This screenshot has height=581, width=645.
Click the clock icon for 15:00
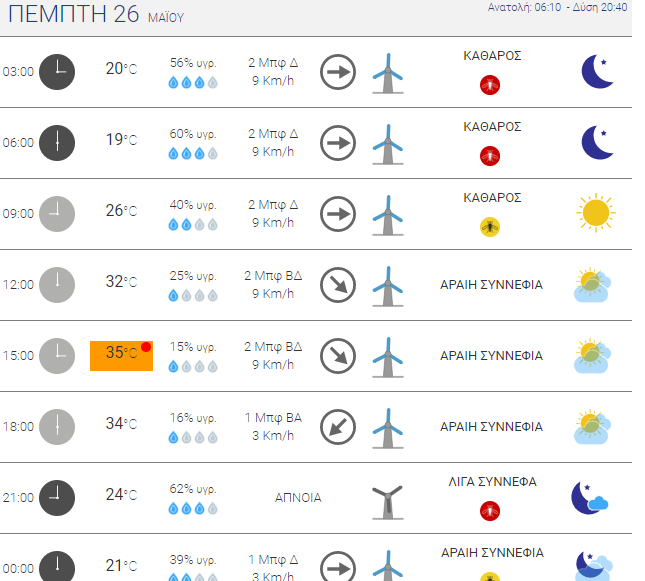click(57, 355)
